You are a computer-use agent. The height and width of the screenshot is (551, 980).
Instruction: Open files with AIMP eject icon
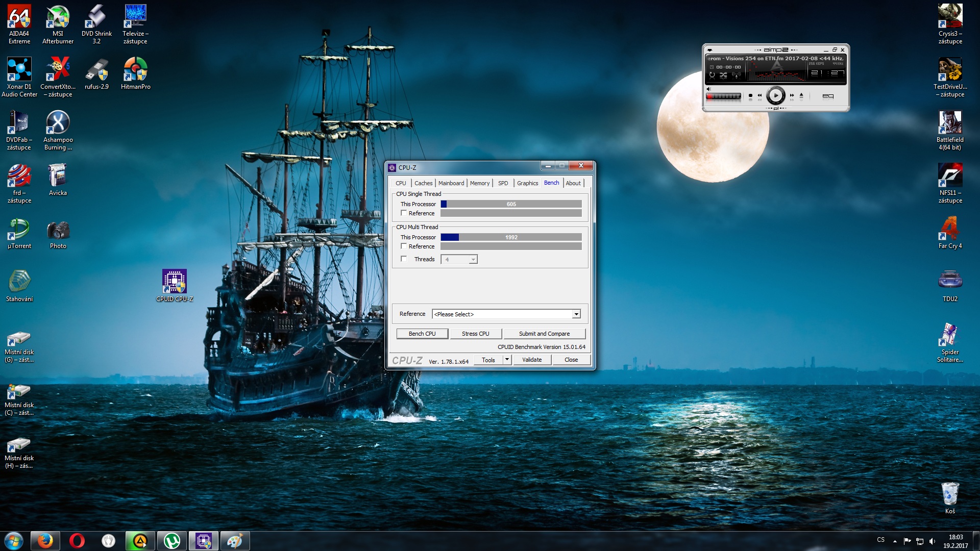(x=801, y=95)
